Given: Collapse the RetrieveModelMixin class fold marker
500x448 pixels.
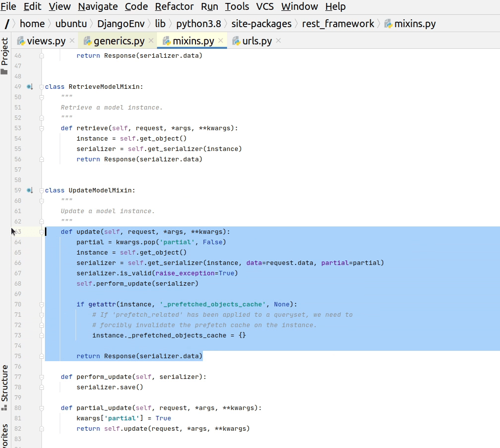Looking at the screenshot, I should tap(42, 87).
